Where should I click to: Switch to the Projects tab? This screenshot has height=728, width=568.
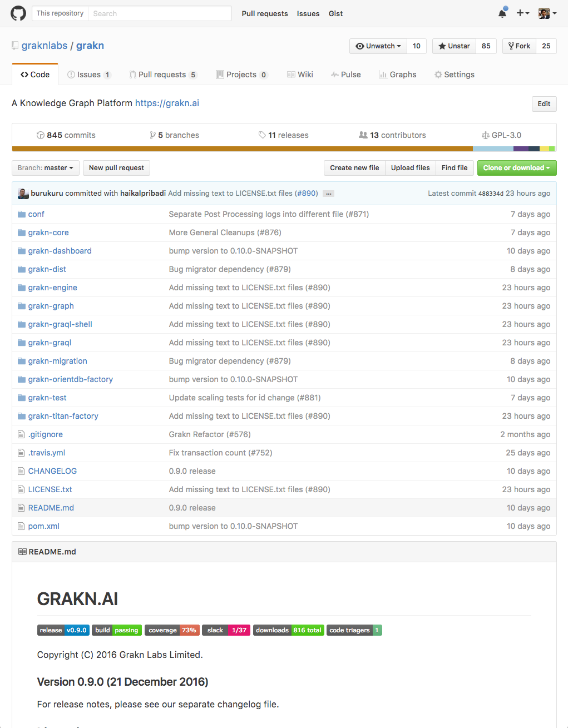pyautogui.click(x=242, y=75)
